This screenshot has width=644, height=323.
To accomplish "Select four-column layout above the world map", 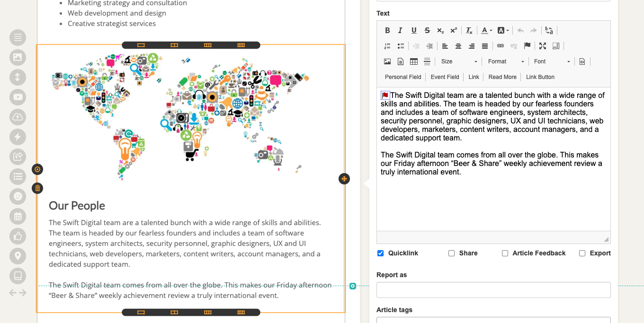I will coord(241,45).
